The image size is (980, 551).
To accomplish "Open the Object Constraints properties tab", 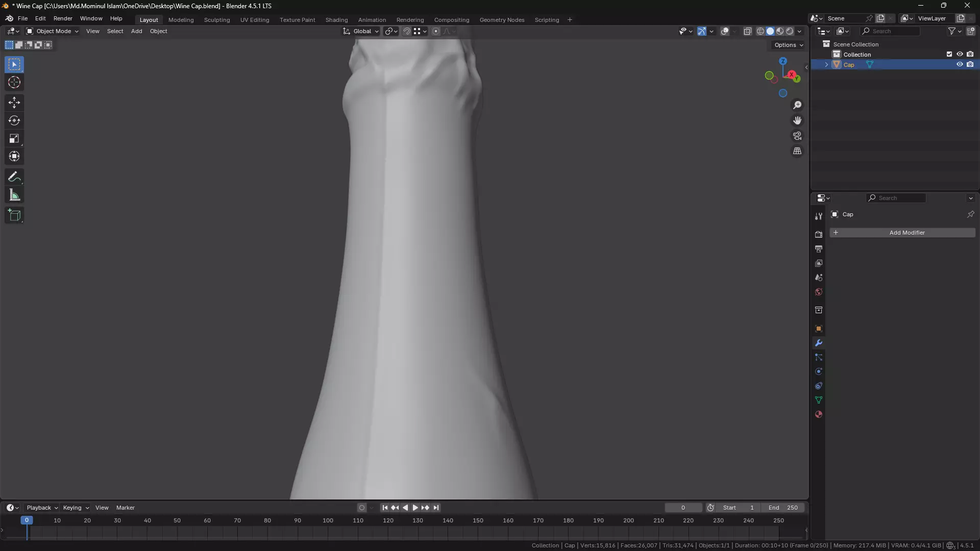I will coord(819,386).
